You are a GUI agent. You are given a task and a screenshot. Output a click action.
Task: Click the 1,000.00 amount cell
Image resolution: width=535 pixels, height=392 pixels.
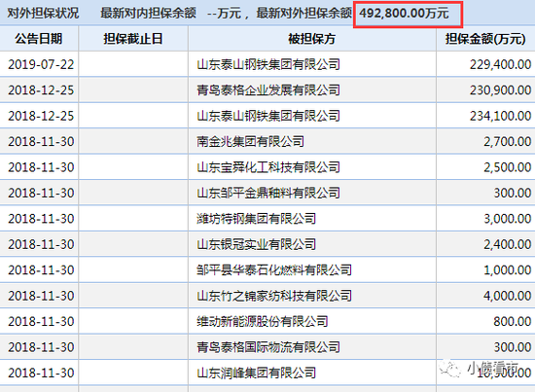[x=508, y=270]
